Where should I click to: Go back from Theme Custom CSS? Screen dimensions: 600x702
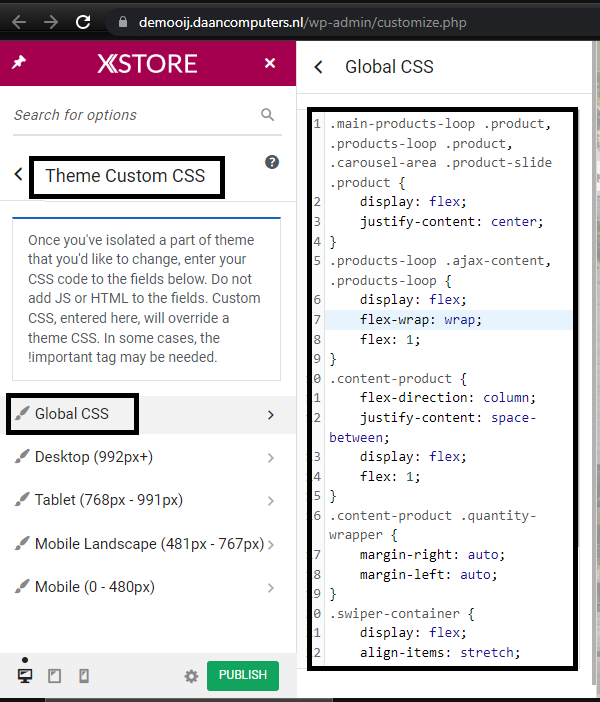[18, 174]
